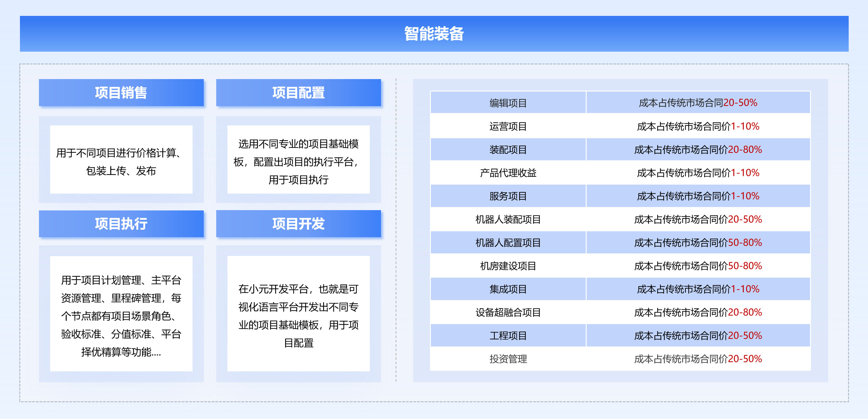Select the 项目开发 header card

click(298, 224)
